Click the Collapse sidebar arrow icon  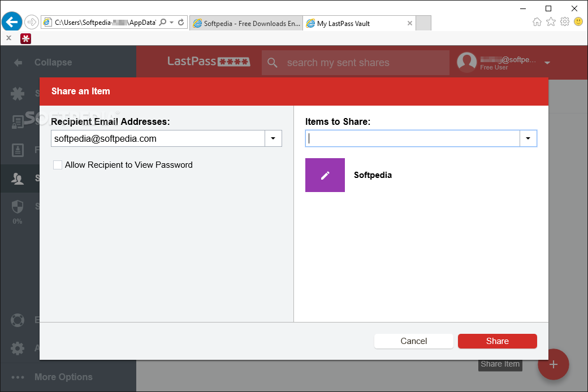pyautogui.click(x=18, y=63)
